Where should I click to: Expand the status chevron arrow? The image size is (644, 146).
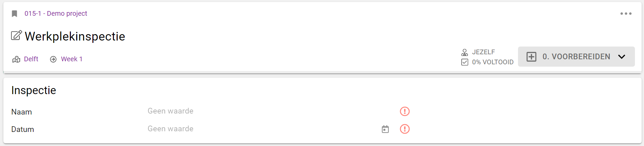click(621, 57)
